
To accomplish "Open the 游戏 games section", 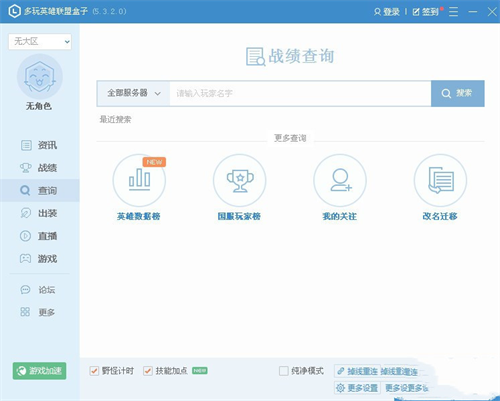I will 39,259.
